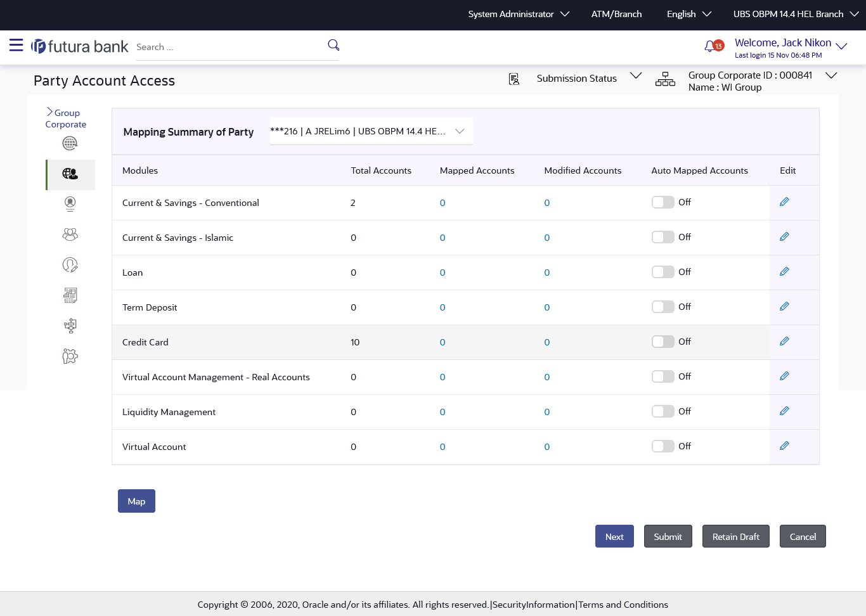Edit the Loan module row
This screenshot has height=616, width=866.
[x=784, y=272]
